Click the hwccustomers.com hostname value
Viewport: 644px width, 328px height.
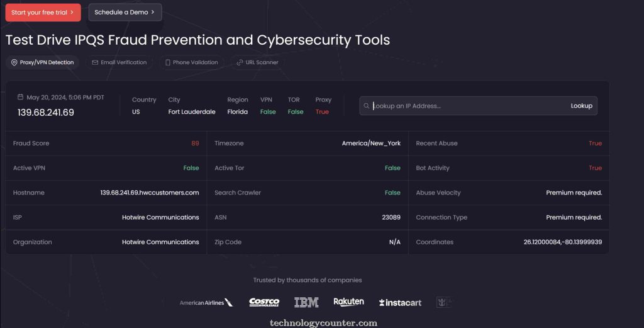pos(150,193)
